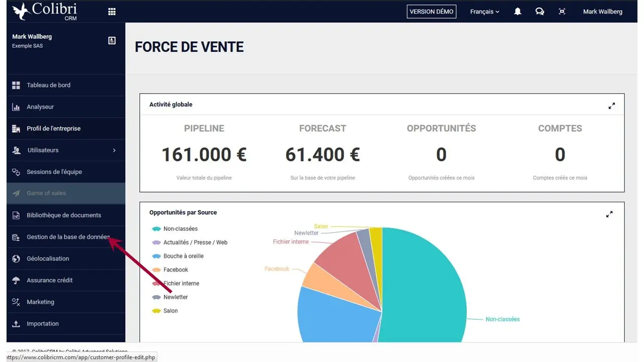
Task: Select the Game of sales menu item
Action: click(x=66, y=194)
